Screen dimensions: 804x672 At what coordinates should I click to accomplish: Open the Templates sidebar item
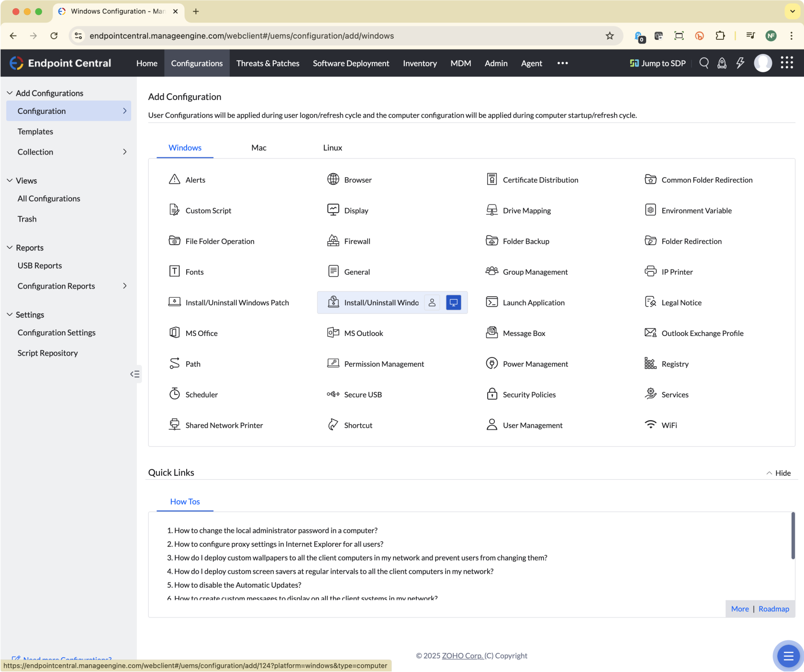[x=35, y=131]
